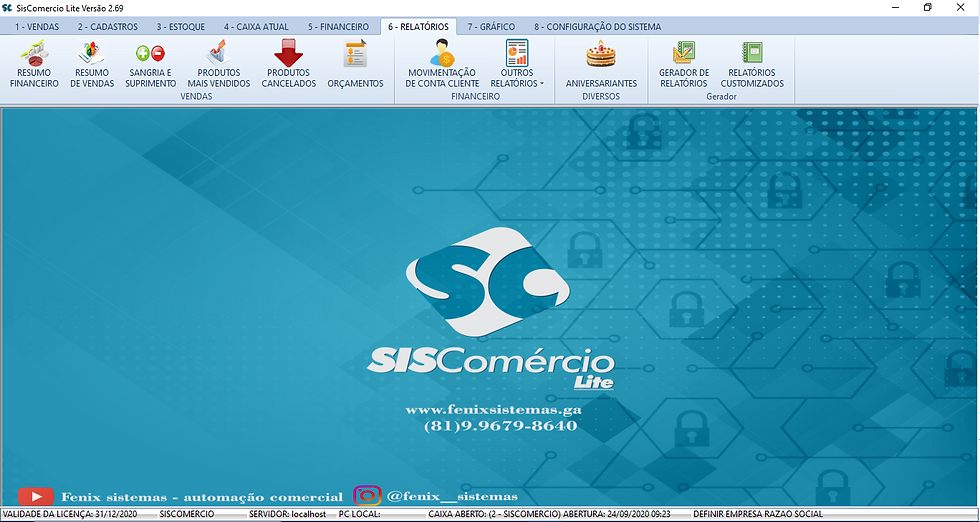Image resolution: width=980 pixels, height=522 pixels.
Task: Click 'PC LOCAL:' status bar entry
Action: pyautogui.click(x=359, y=514)
